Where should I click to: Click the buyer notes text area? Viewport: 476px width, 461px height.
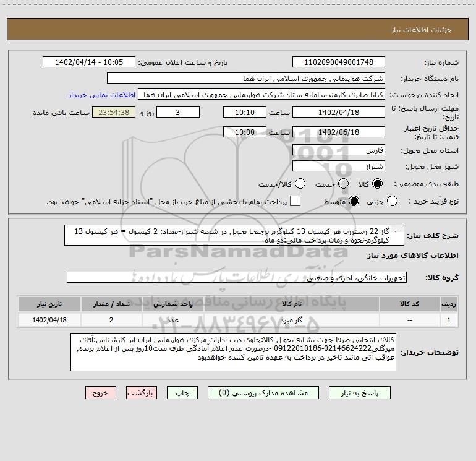click(233, 352)
